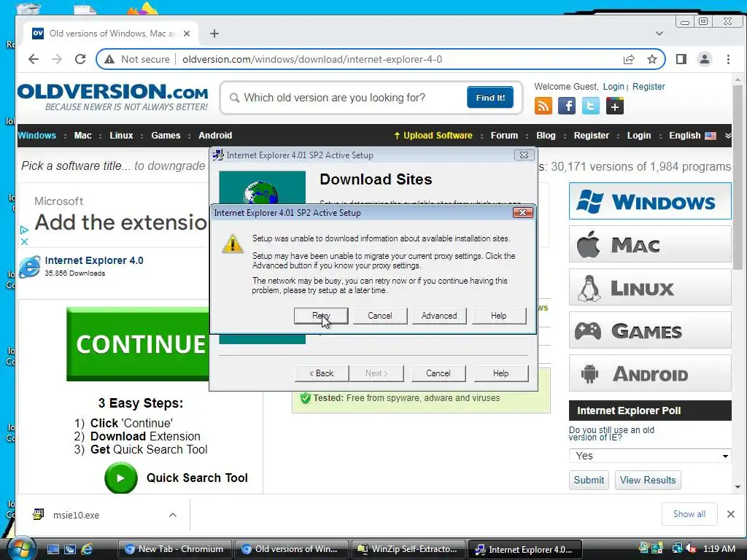Click the green Quick Search Tool play icon
Image resolution: width=747 pixels, height=560 pixels.
point(121,478)
